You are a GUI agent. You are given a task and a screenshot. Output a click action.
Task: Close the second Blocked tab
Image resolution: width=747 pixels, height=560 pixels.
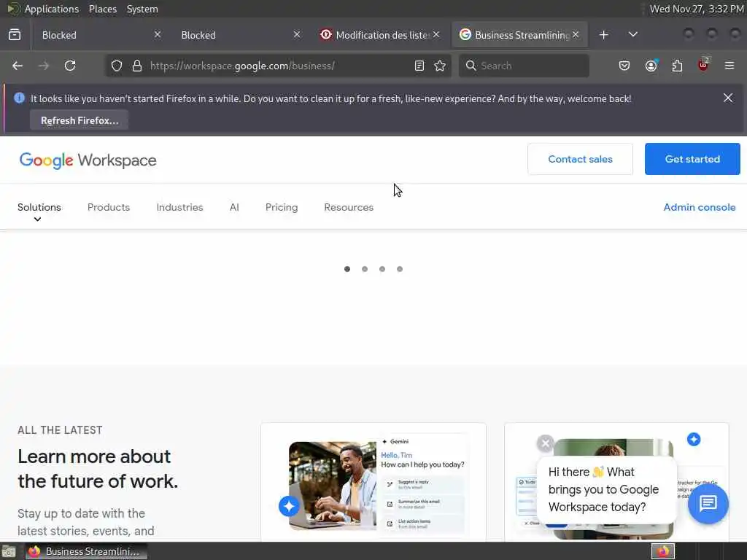[x=297, y=35]
